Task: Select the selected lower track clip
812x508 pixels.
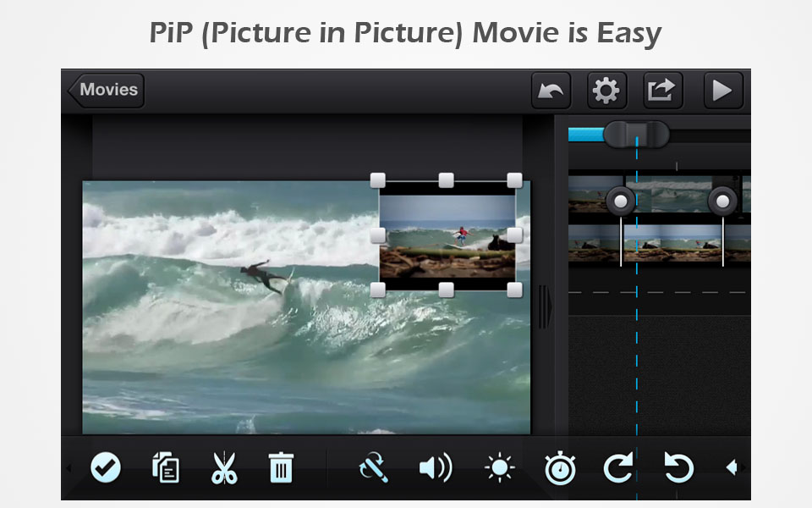Action: click(672, 243)
